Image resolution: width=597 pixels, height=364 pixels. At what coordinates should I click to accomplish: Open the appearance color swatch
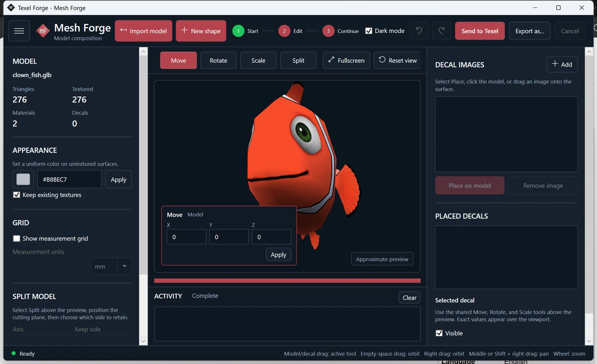[x=23, y=179]
